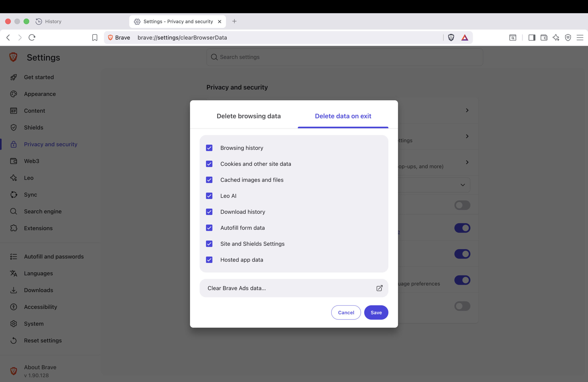Screen dimensions: 588x382
Task: Switch to Delete browsing data tab
Action: (x=249, y=116)
